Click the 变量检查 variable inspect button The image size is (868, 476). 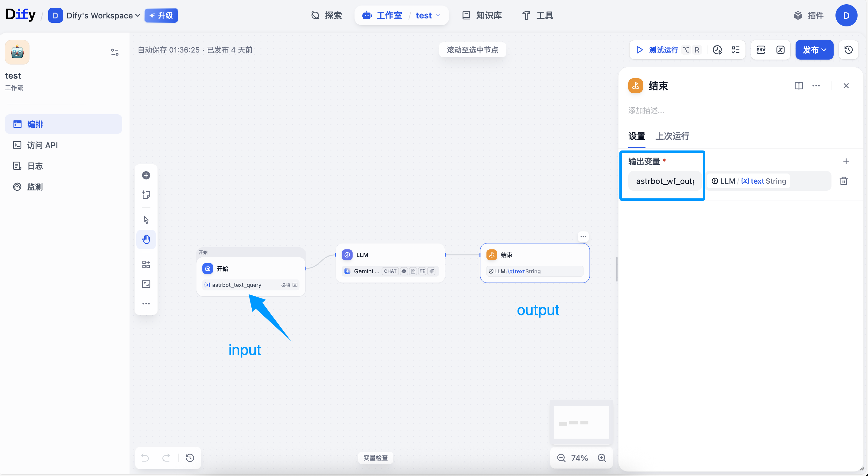coord(375,458)
